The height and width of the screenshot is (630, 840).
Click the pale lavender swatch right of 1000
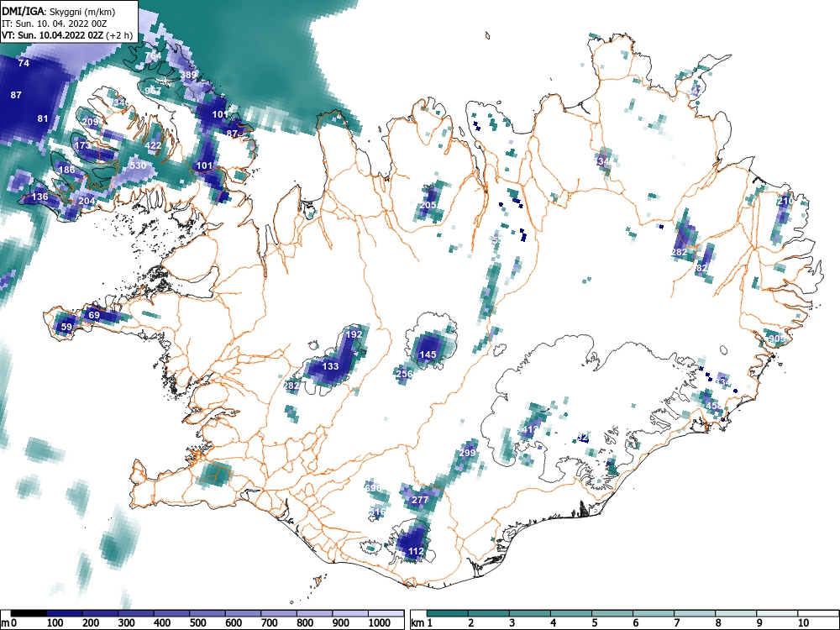tap(386, 613)
